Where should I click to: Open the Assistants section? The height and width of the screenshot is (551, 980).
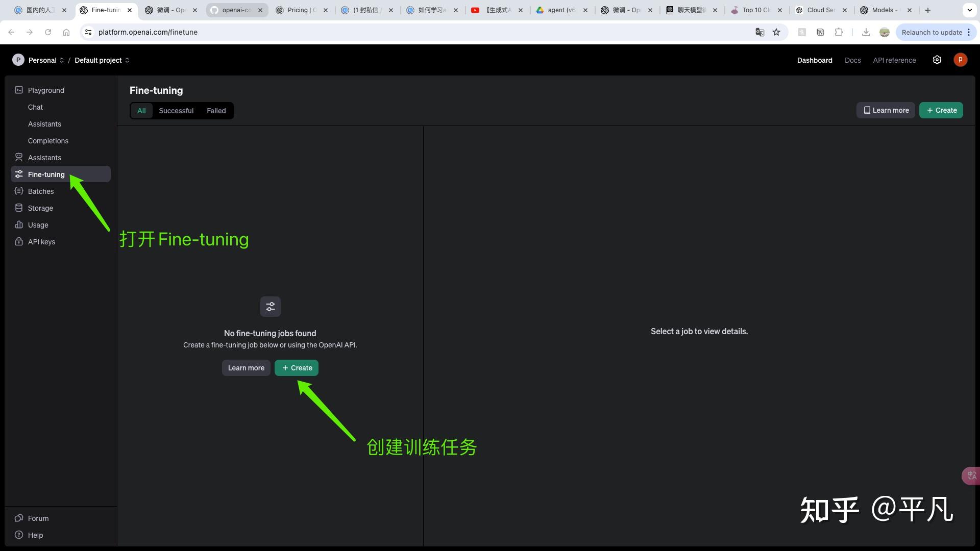click(x=44, y=158)
